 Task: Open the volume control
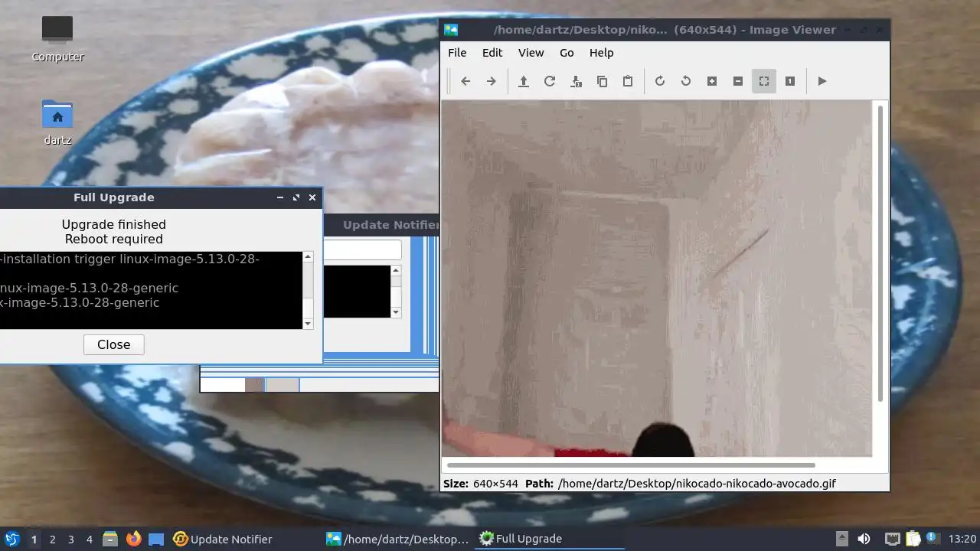(864, 539)
